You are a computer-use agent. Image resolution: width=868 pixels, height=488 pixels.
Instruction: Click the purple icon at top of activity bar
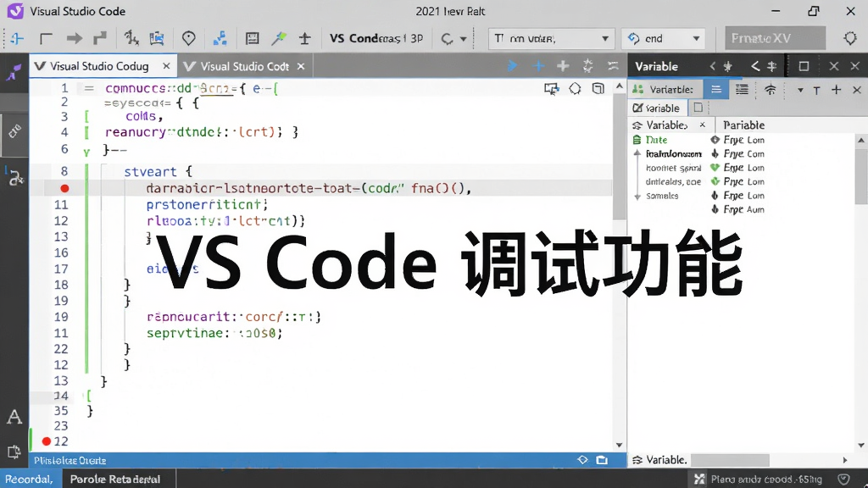[14, 73]
